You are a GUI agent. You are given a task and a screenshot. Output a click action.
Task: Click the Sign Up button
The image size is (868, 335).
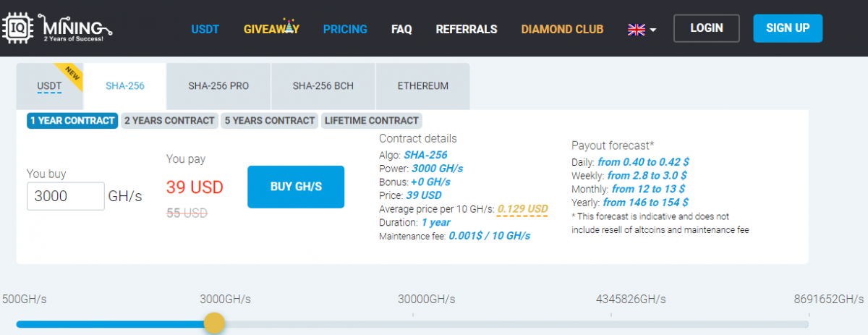click(x=788, y=28)
